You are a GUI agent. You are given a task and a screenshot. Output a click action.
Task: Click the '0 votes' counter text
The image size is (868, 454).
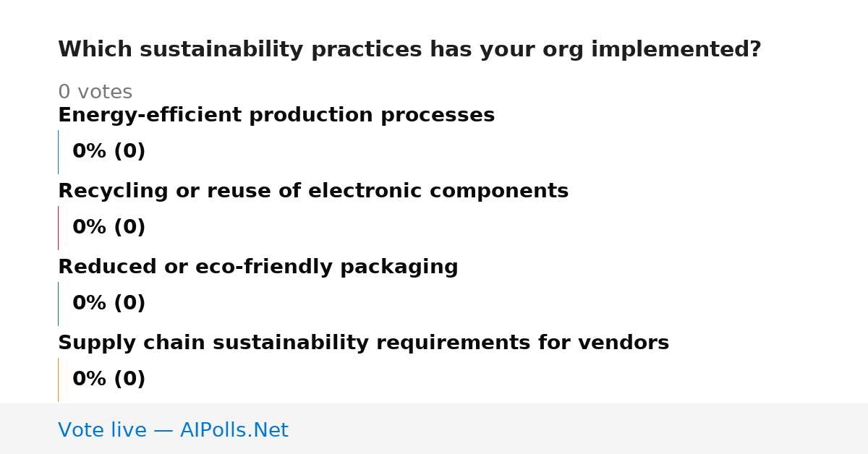[95, 93]
